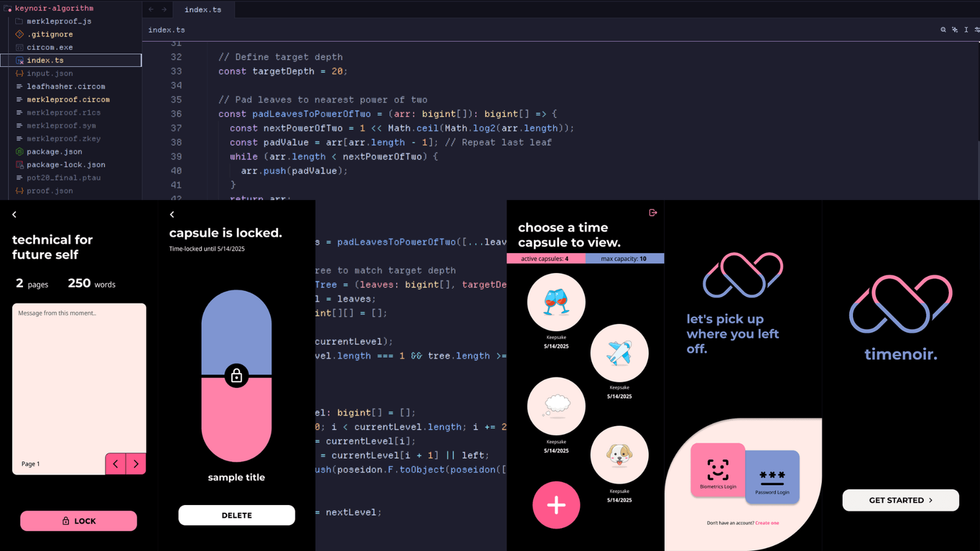Viewport: 980px width, 551px height.
Task: Click the padlock icon on locked capsule
Action: pyautogui.click(x=237, y=376)
